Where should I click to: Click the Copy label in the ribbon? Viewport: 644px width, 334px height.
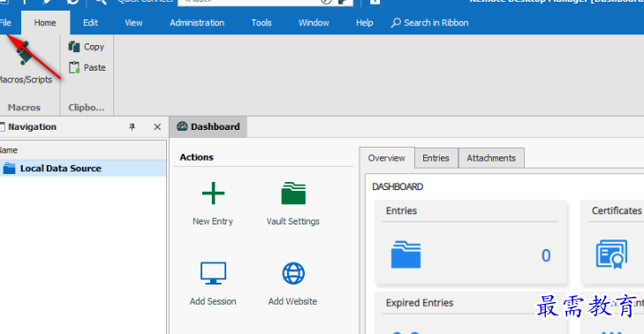click(x=94, y=47)
